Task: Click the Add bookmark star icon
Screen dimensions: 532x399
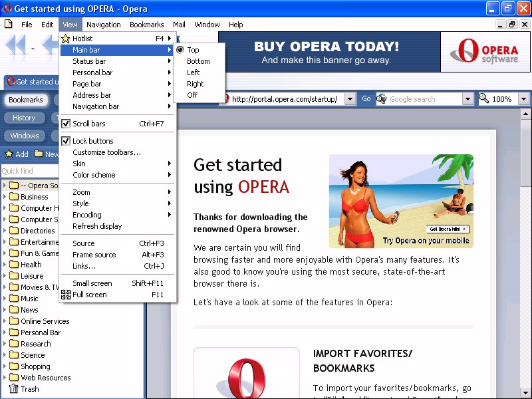Action: pyautogui.click(x=9, y=154)
